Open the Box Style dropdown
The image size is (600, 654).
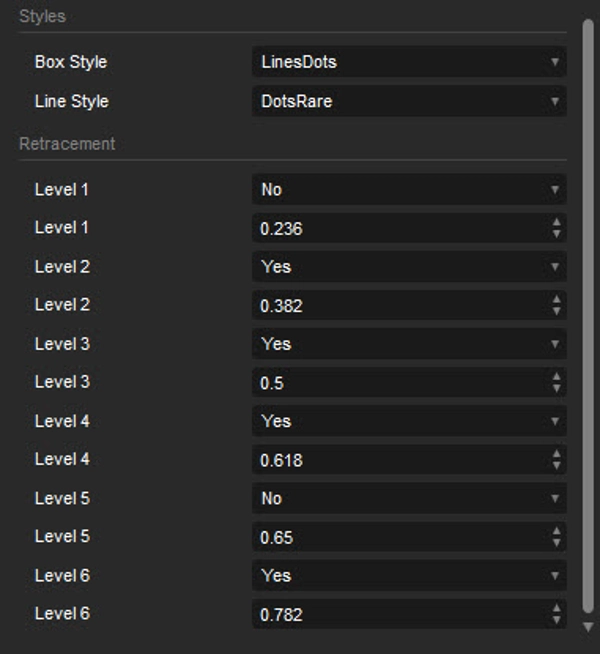[x=408, y=62]
